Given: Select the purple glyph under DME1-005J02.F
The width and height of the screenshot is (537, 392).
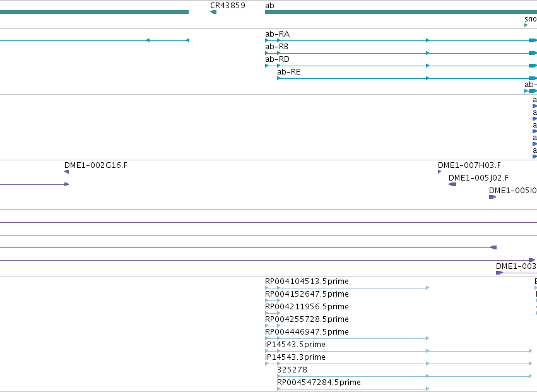Looking at the screenshot, I should point(452,184).
